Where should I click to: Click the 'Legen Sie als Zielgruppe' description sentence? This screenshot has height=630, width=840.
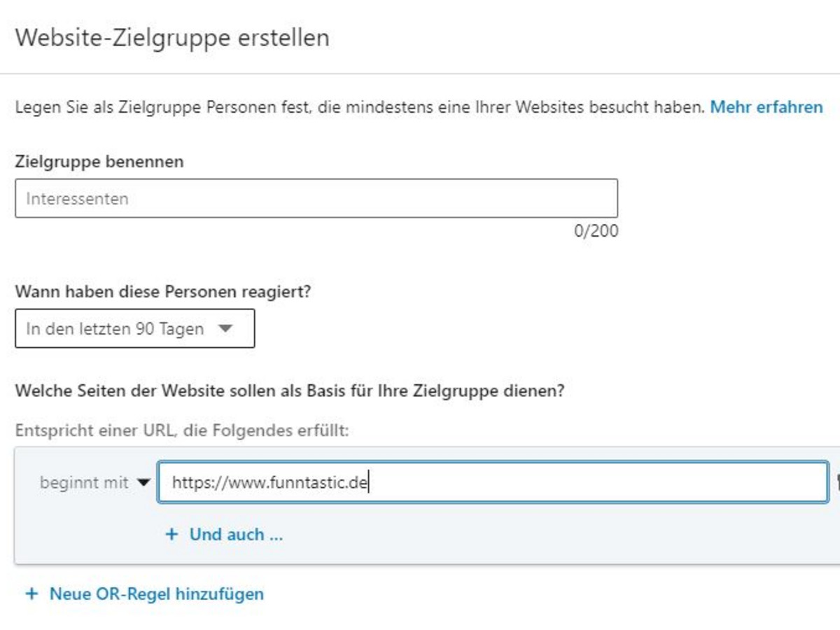point(359,107)
